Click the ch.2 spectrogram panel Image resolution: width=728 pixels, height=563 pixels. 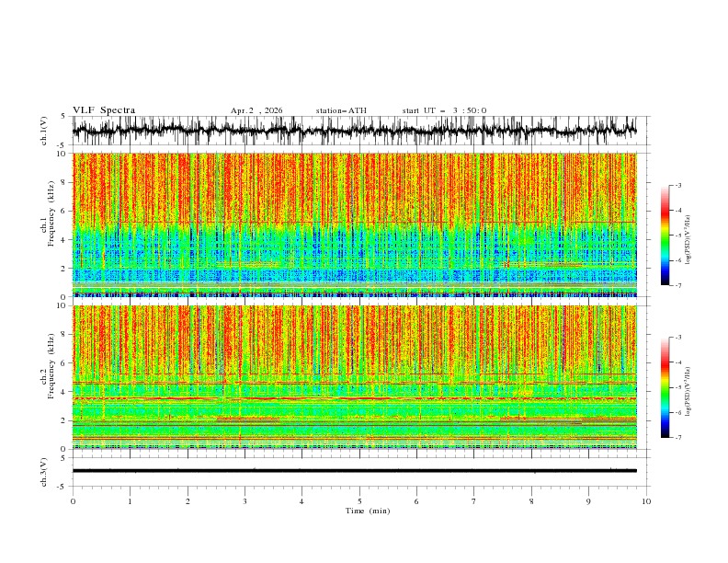[x=354, y=377]
